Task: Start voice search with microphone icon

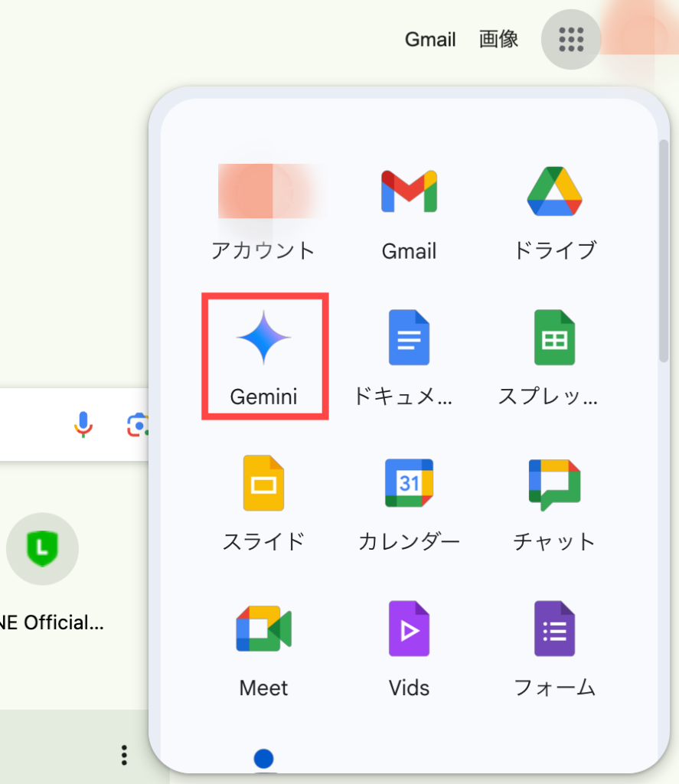Action: point(83,424)
